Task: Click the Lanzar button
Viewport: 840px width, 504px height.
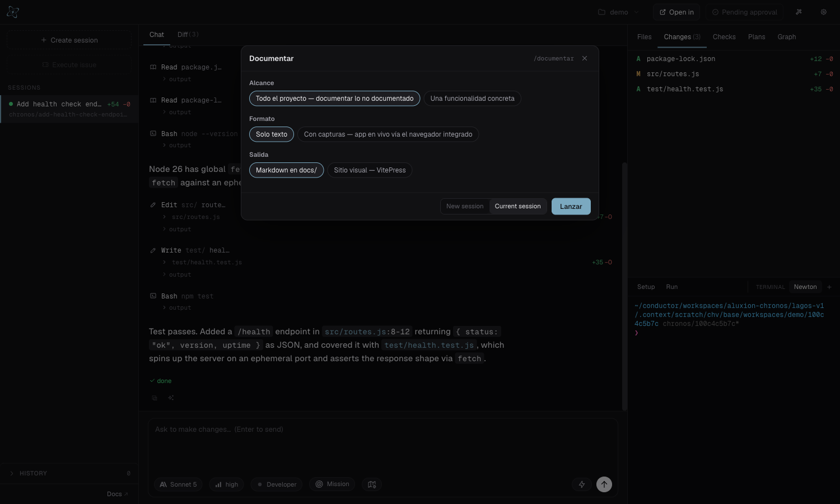Action: [x=571, y=206]
